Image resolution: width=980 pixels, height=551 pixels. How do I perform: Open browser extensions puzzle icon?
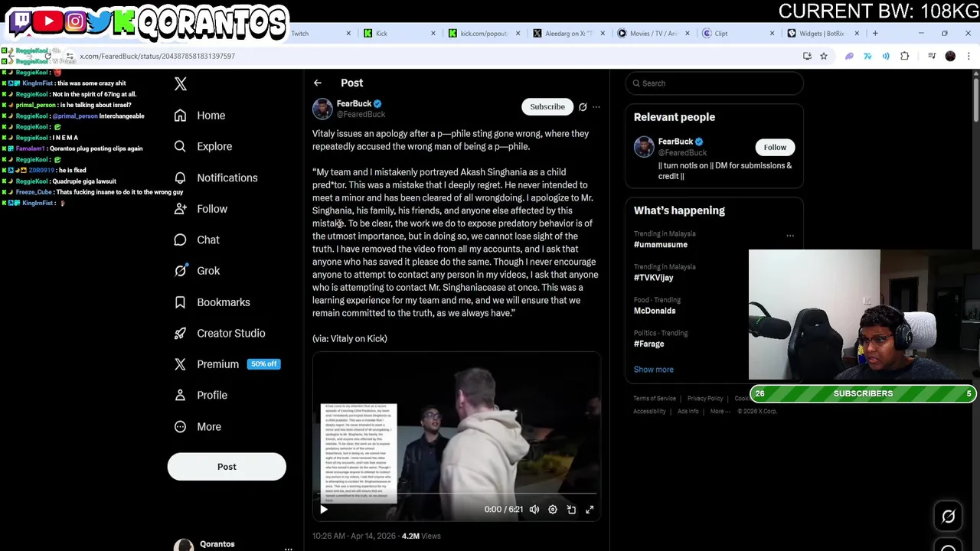point(905,56)
